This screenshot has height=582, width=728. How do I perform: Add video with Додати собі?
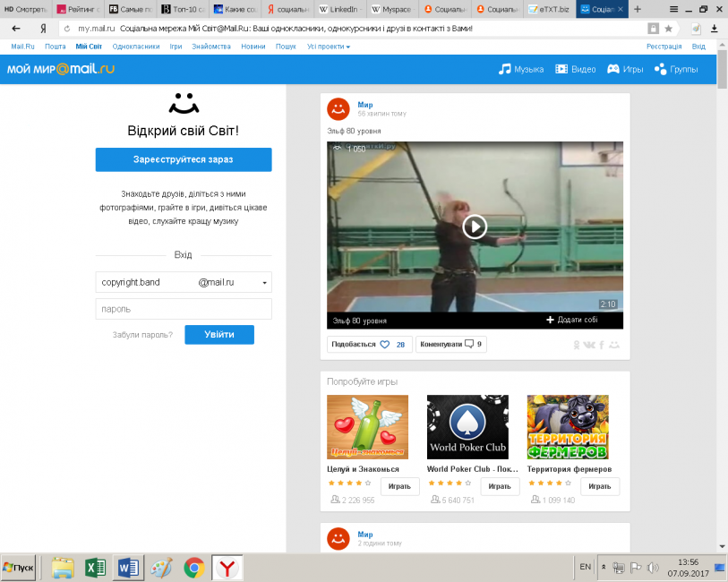571,320
